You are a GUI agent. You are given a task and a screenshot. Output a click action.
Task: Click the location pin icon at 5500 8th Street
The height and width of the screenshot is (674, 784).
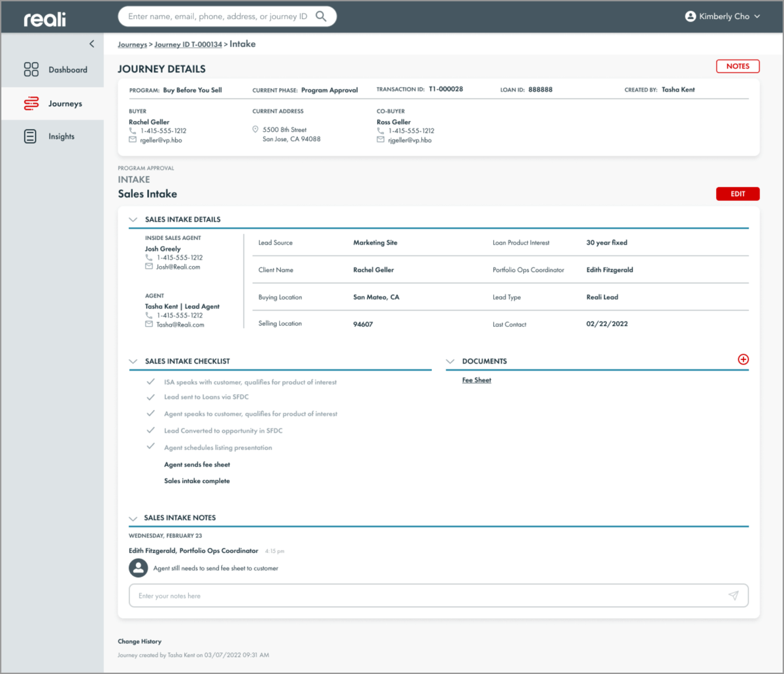pyautogui.click(x=255, y=130)
